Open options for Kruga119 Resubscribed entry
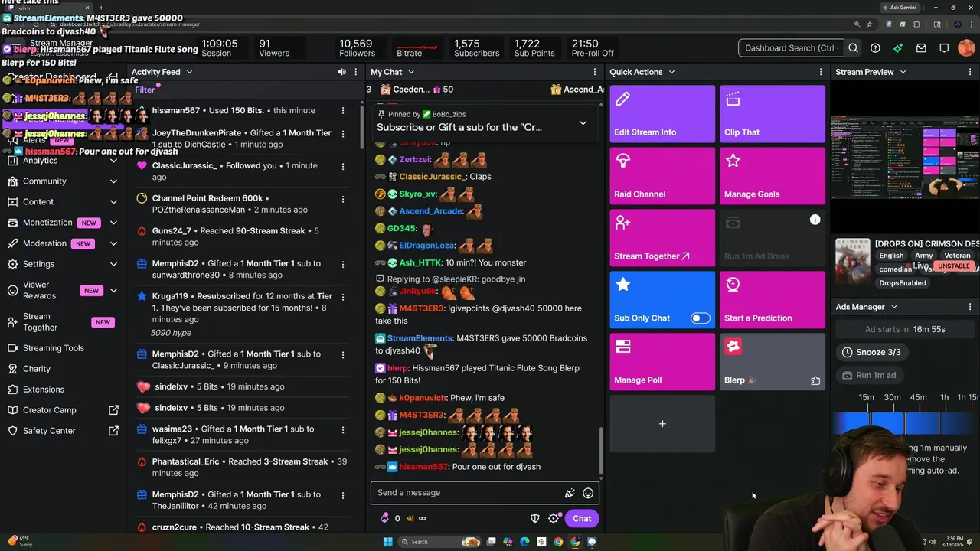This screenshot has height=551, width=980. (x=342, y=296)
